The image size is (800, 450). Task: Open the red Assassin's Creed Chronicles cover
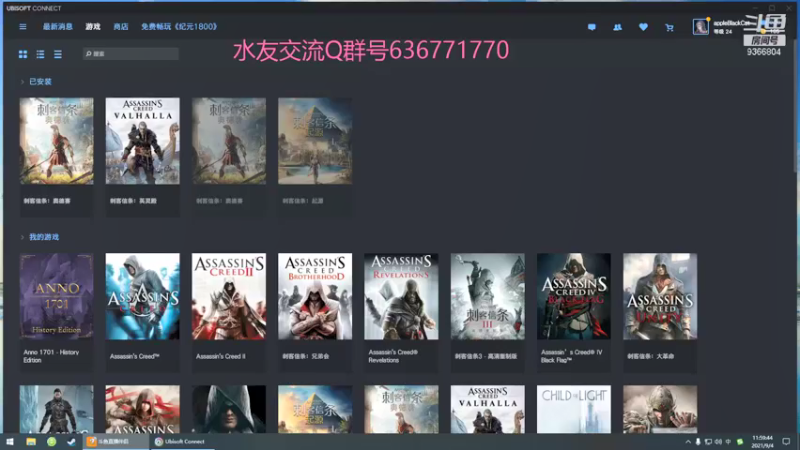143,409
